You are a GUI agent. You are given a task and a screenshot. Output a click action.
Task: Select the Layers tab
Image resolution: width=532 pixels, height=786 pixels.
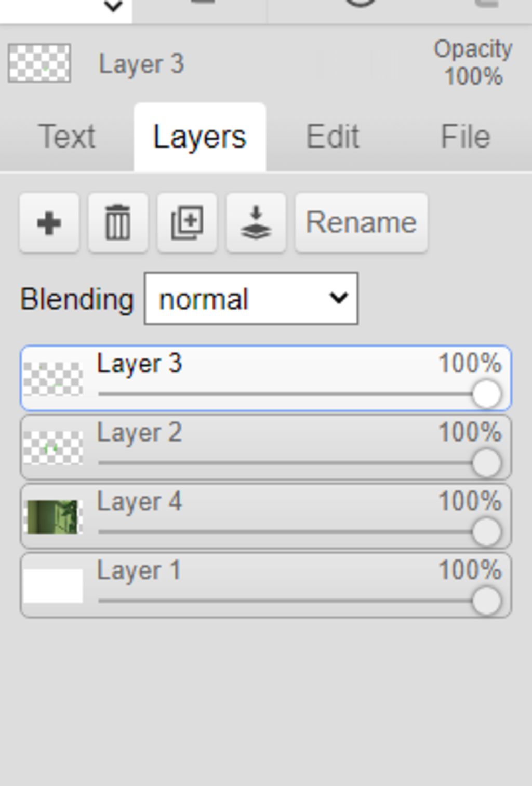click(199, 137)
